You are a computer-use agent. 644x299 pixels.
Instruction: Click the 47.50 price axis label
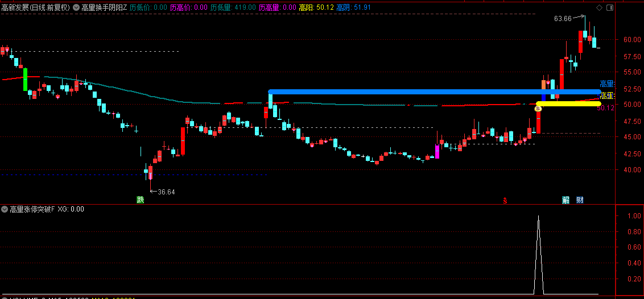pyautogui.click(x=631, y=122)
